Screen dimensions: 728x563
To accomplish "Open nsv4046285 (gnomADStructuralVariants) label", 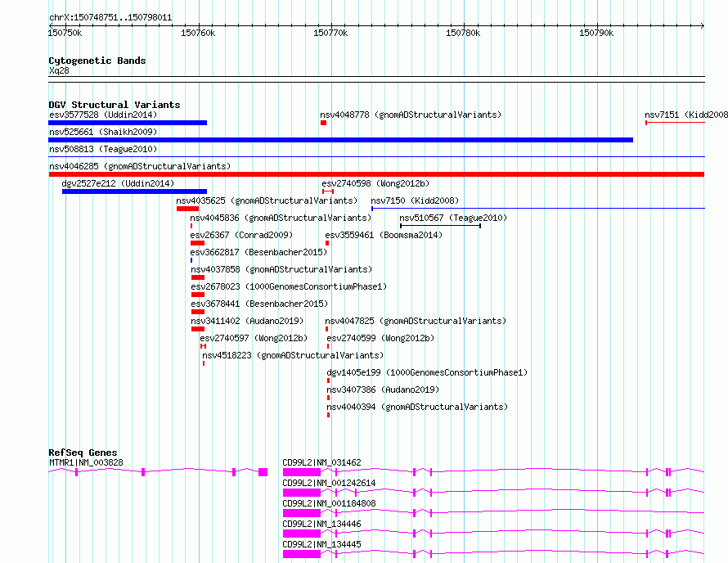I will click(x=140, y=166).
